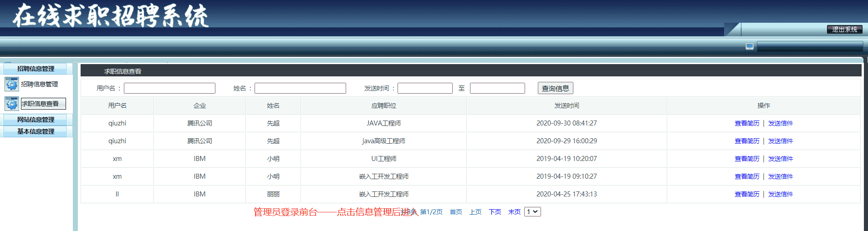
Task: Click the timestamp 2019-04-19 10:20:07
Action: point(567,159)
